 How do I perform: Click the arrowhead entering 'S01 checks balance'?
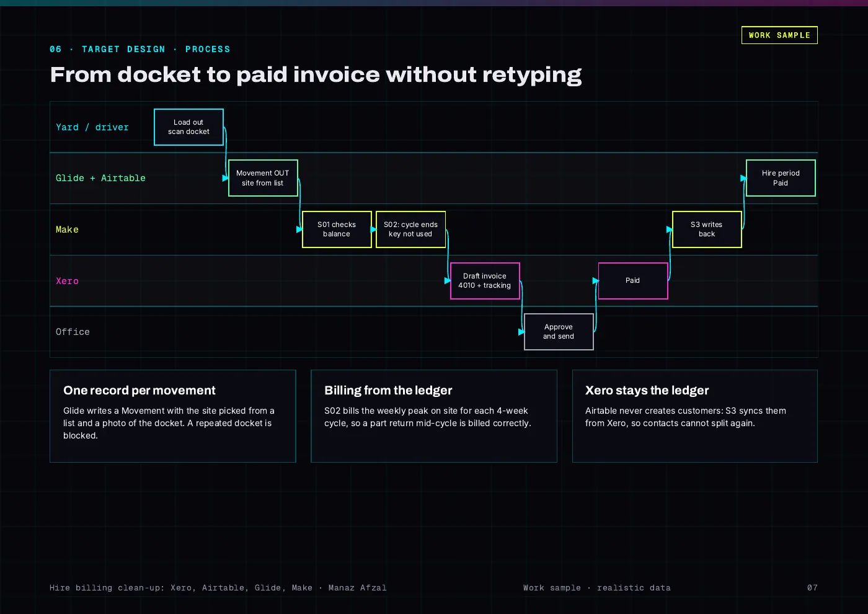click(x=299, y=229)
